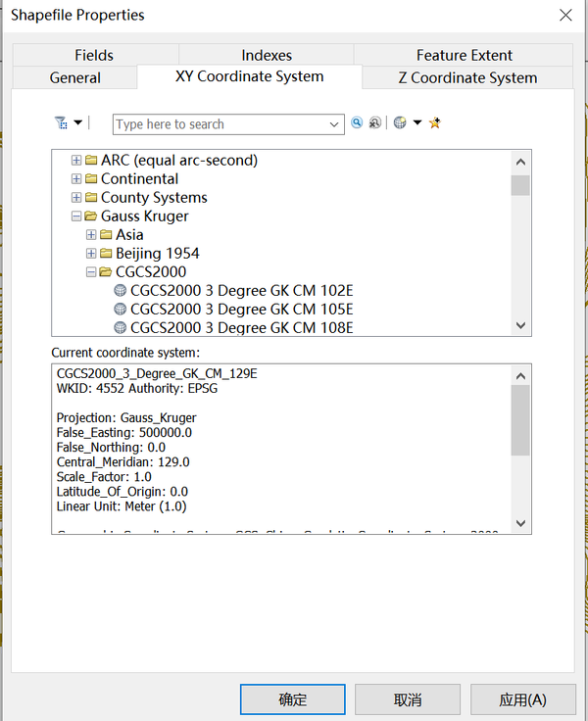The height and width of the screenshot is (721, 588).
Task: Click the 应用(A) apply button
Action: pos(522,699)
